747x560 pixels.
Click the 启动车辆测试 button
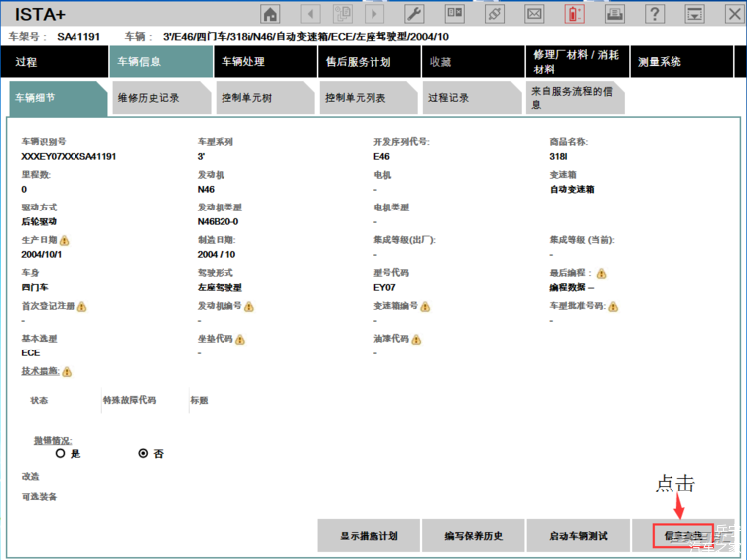(x=578, y=536)
